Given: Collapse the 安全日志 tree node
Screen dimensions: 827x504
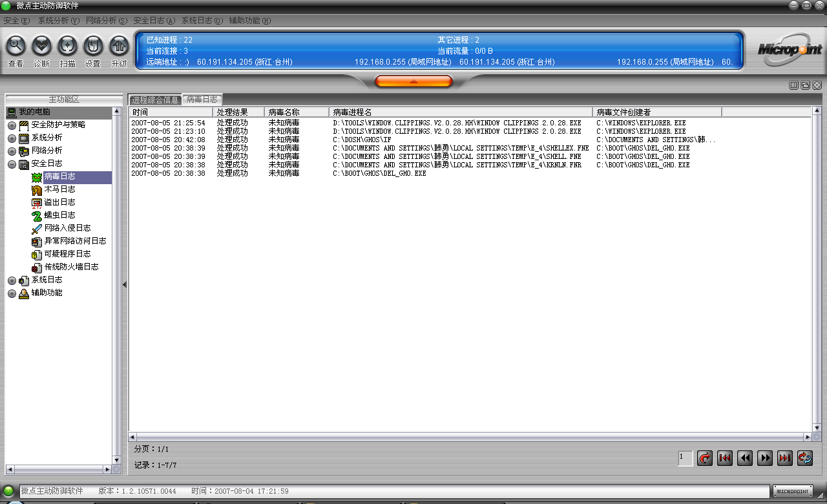Looking at the screenshot, I should click(x=12, y=164).
